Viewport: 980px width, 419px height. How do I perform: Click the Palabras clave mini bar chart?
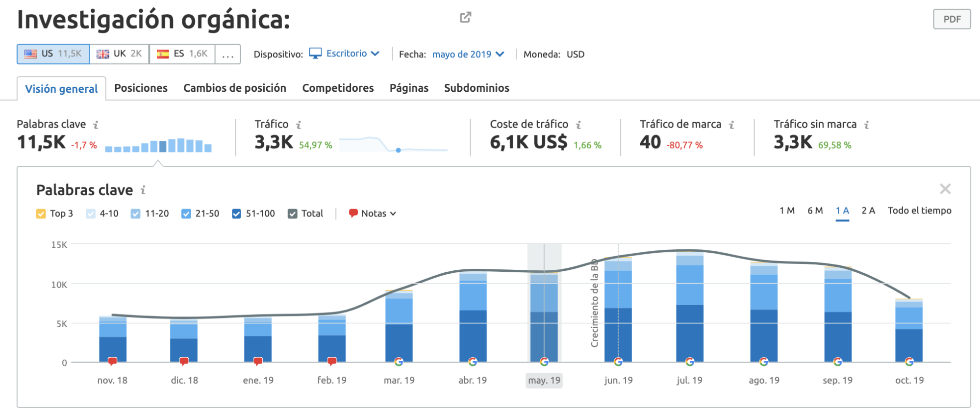click(158, 145)
